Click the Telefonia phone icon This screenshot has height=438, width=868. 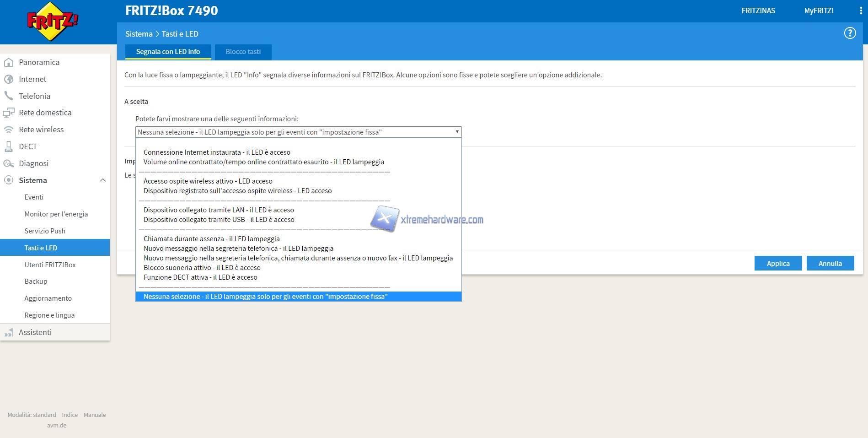coord(9,96)
